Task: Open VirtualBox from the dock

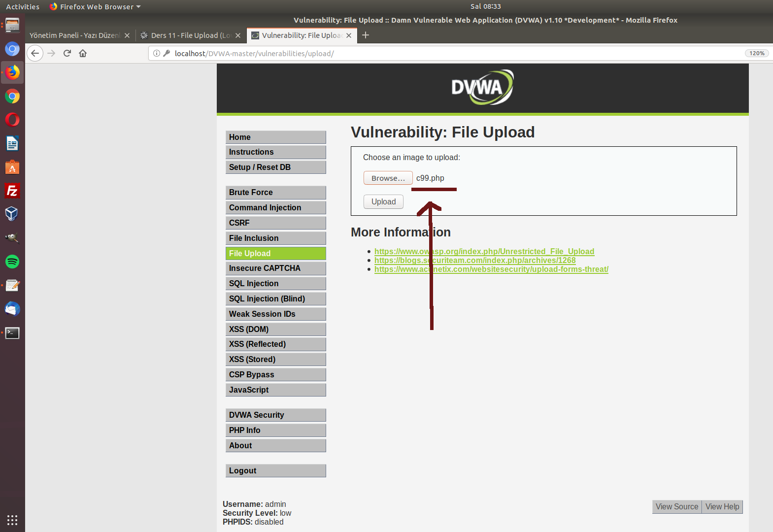Action: 12,214
